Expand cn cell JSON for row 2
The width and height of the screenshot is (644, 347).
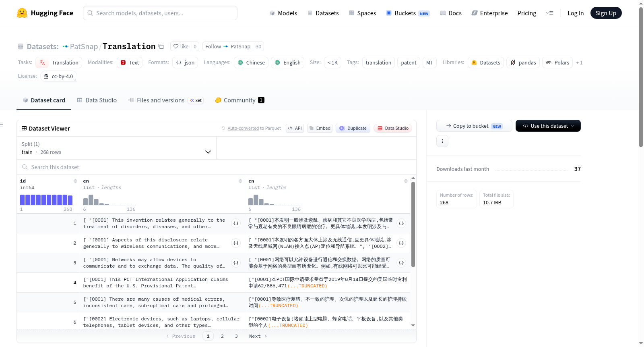(x=401, y=243)
